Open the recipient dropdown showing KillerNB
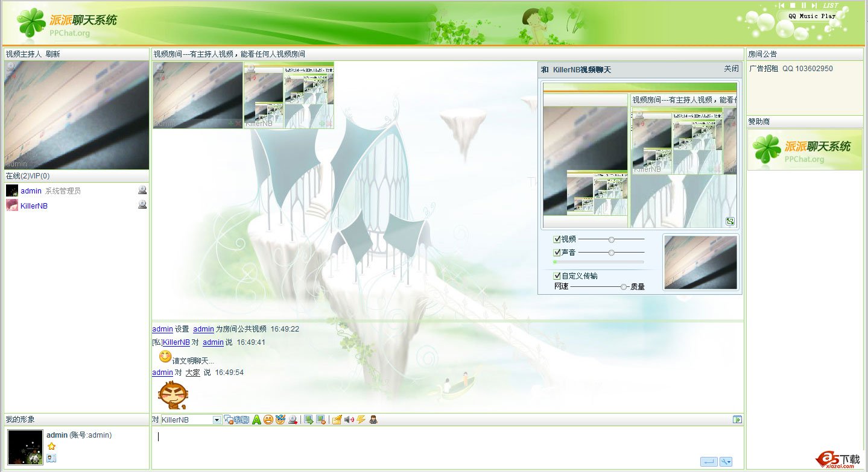The height and width of the screenshot is (472, 868). 191,420
